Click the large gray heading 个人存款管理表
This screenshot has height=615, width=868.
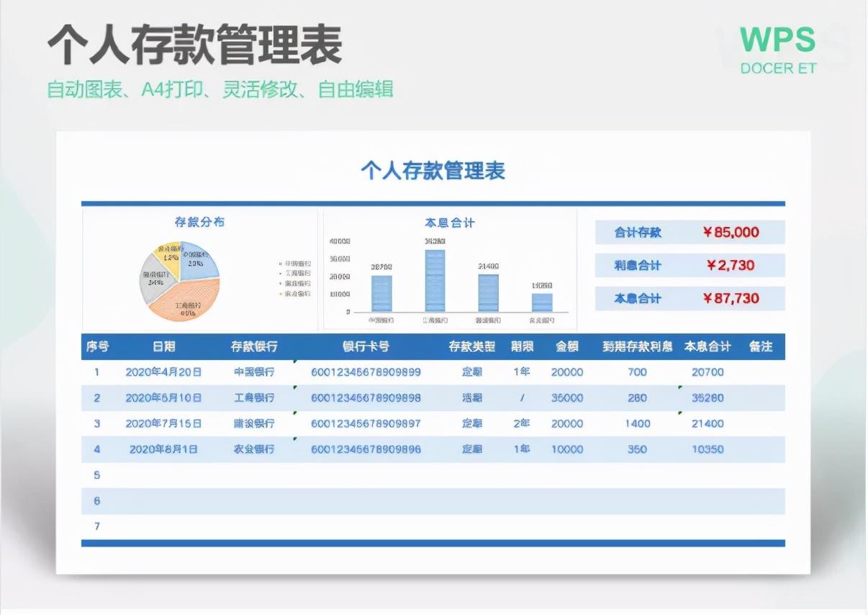(195, 45)
